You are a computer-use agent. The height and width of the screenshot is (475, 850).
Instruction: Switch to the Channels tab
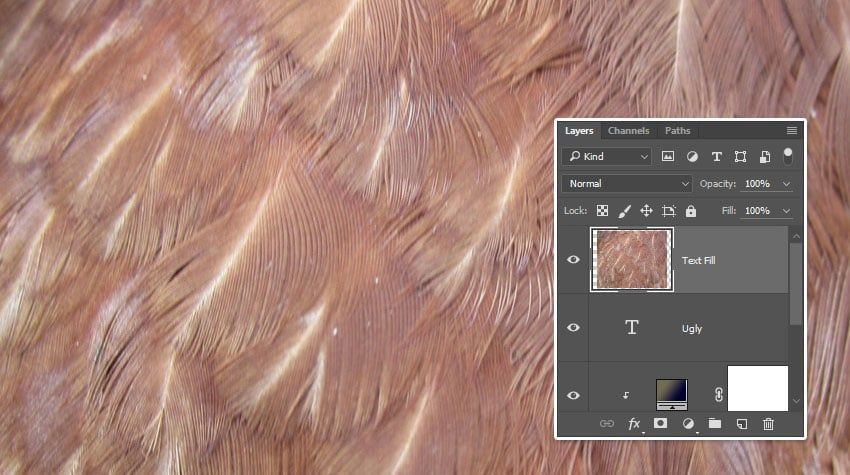[628, 131]
